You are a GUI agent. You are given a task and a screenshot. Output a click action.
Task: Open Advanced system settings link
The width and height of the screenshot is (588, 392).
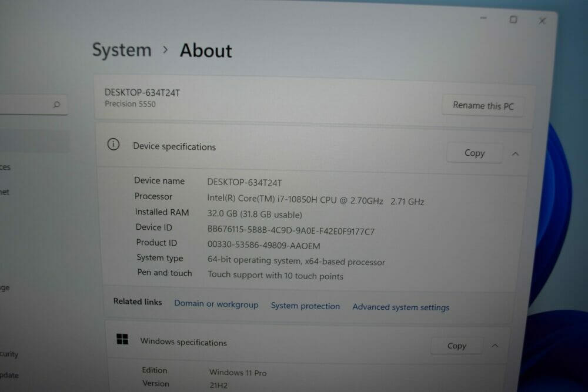(x=400, y=307)
